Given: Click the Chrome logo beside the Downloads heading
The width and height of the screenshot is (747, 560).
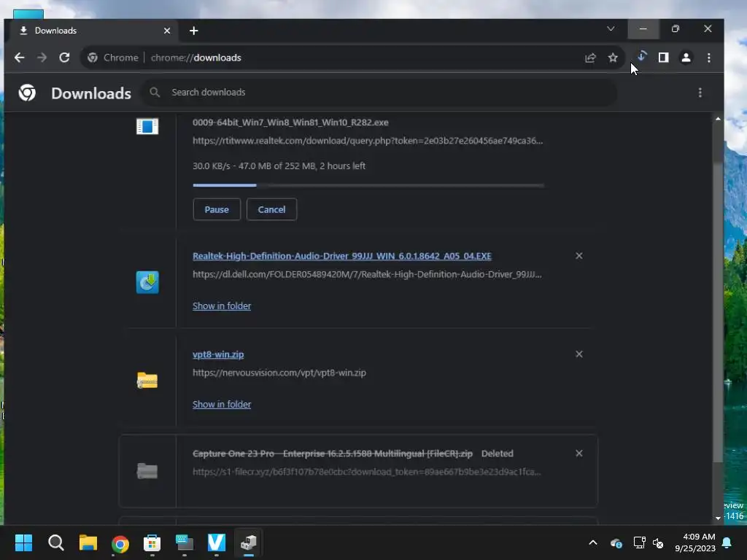Looking at the screenshot, I should pyautogui.click(x=27, y=93).
